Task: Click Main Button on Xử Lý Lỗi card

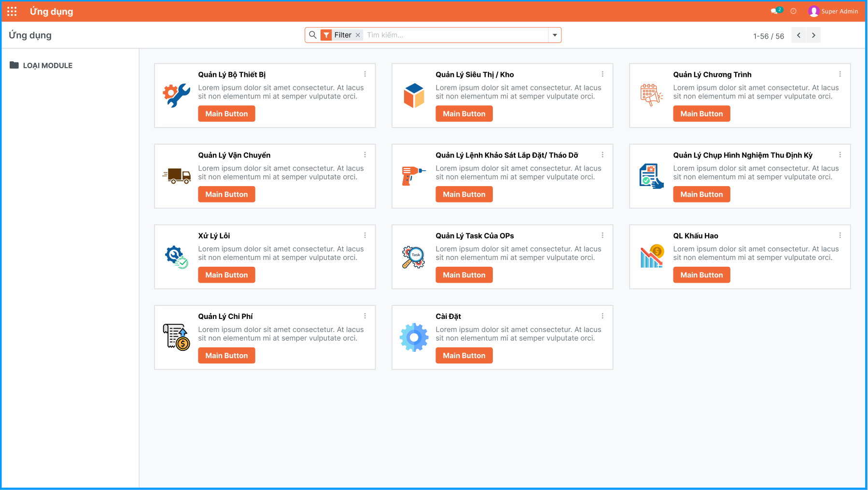Action: pos(226,274)
